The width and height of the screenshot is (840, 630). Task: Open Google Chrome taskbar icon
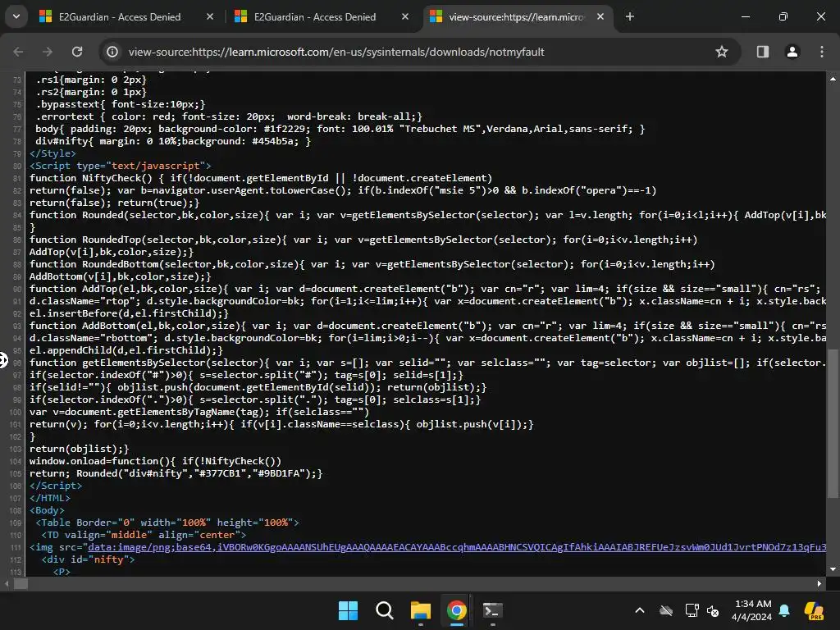(x=456, y=610)
